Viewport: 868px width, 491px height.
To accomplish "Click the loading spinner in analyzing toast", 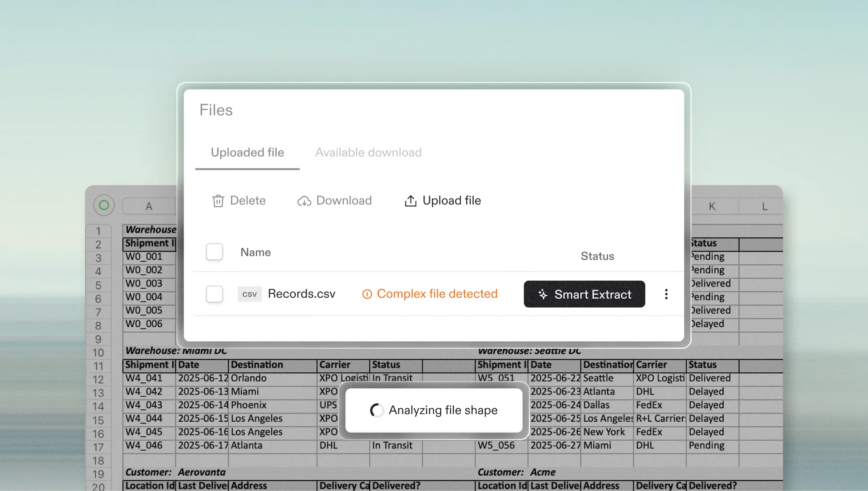I will [377, 410].
